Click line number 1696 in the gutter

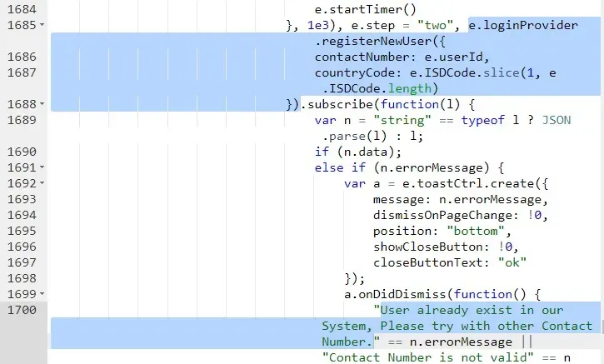click(x=22, y=246)
